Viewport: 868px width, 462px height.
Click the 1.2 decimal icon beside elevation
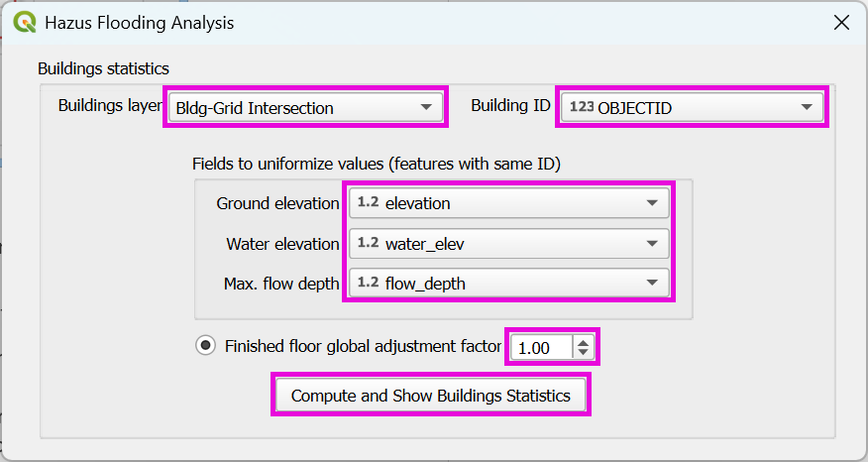click(x=368, y=202)
